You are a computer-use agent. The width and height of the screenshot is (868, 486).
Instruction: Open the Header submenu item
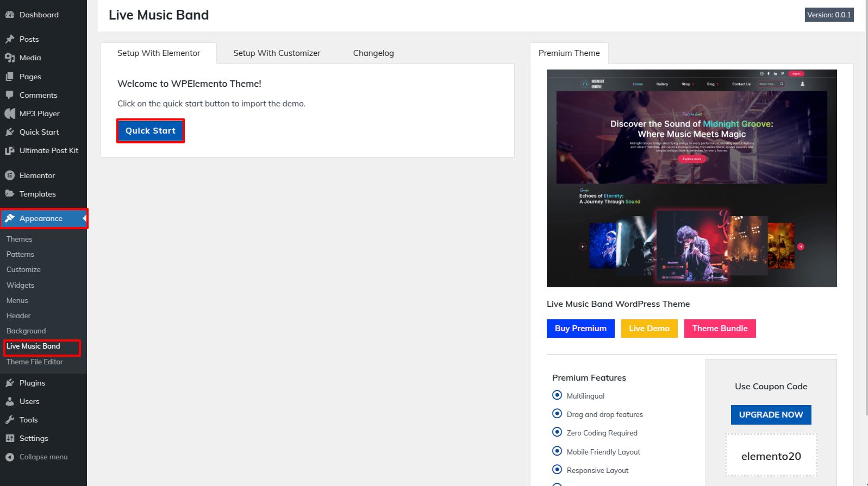tap(18, 315)
